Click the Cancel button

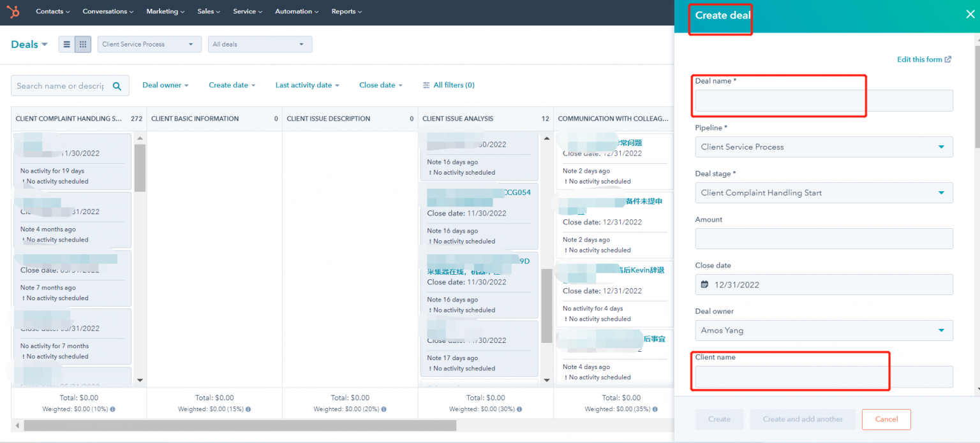tap(886, 419)
